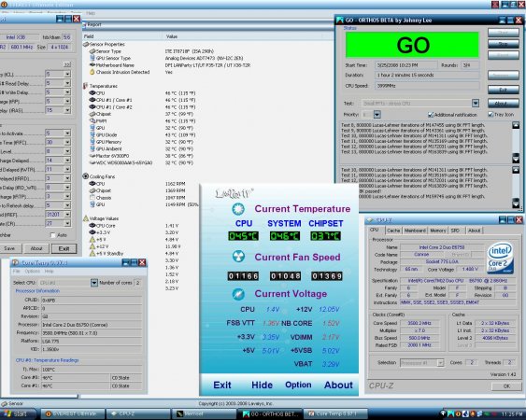This screenshot has width=526, height=420.
Task: Click the Chassis Intrusion Detected lock icon
Action: coord(92,72)
